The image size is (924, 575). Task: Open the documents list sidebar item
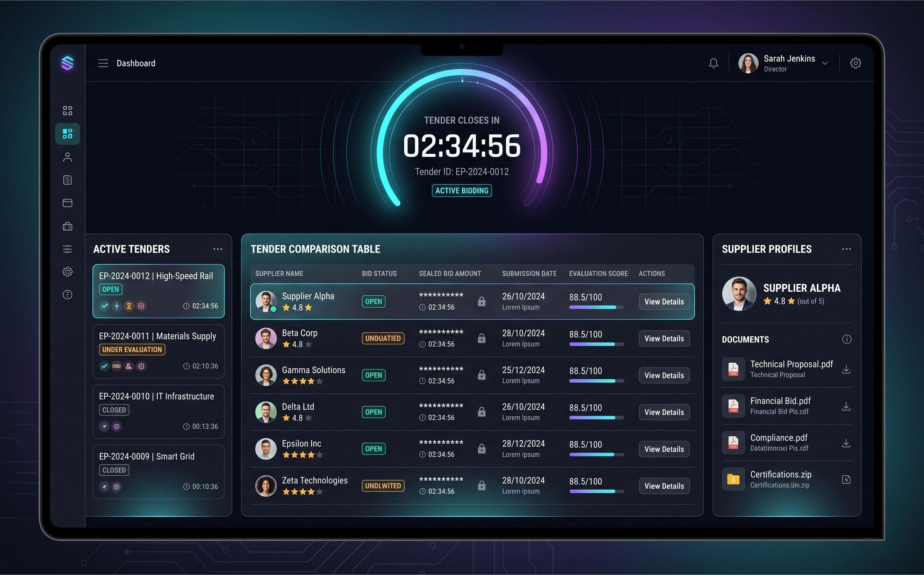pos(67,180)
